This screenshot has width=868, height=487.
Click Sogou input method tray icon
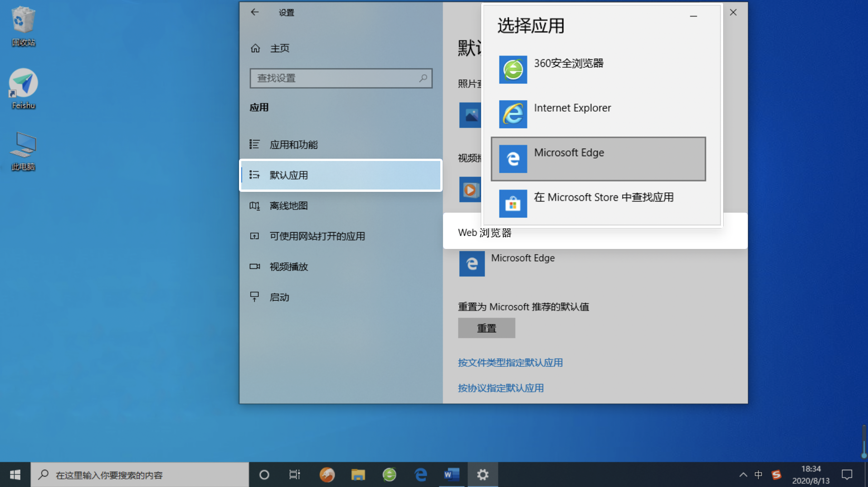(x=776, y=475)
